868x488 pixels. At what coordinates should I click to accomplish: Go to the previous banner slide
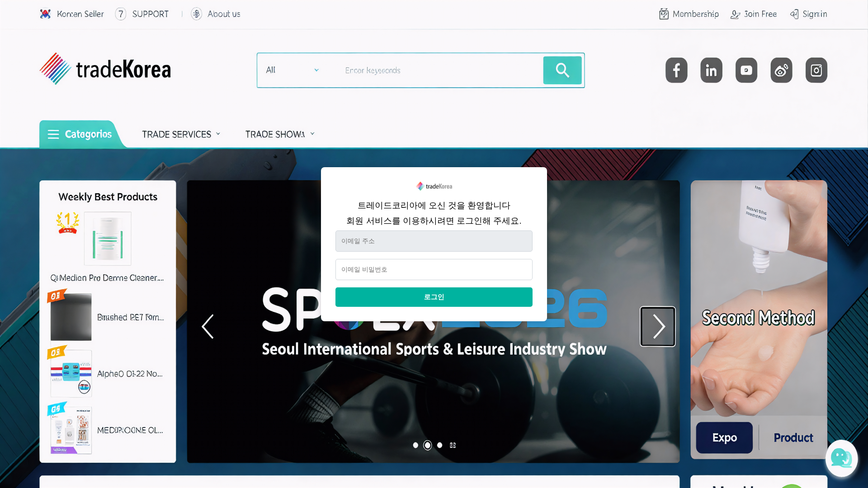208,326
